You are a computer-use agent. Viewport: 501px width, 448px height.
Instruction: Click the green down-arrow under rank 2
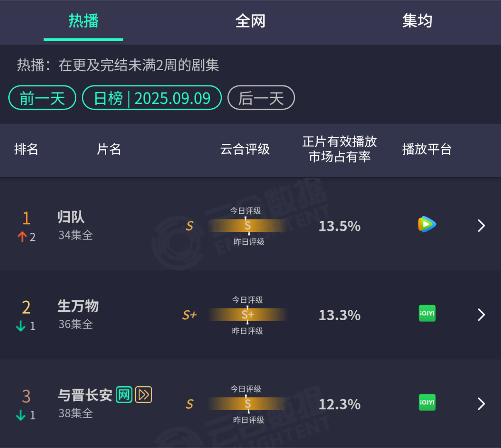pyautogui.click(x=21, y=326)
